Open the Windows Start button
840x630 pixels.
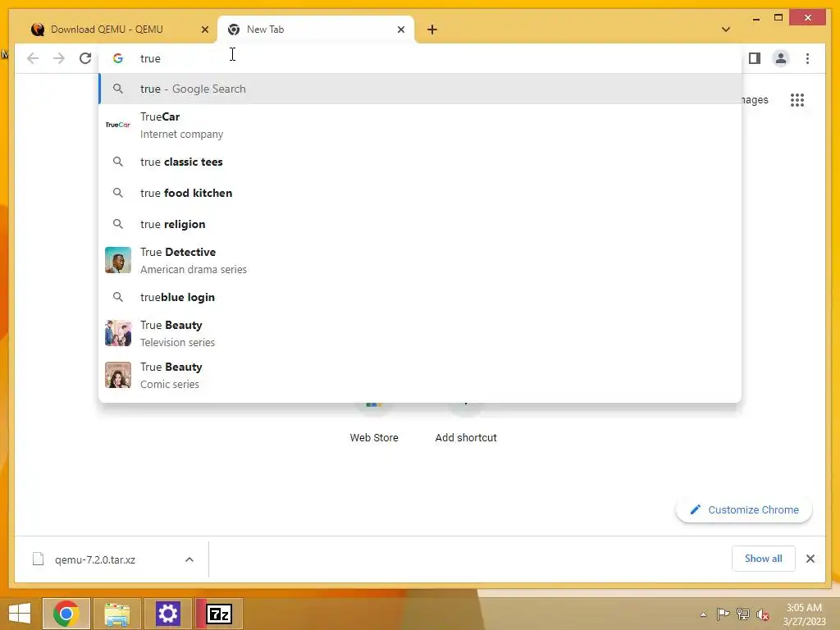coord(20,614)
